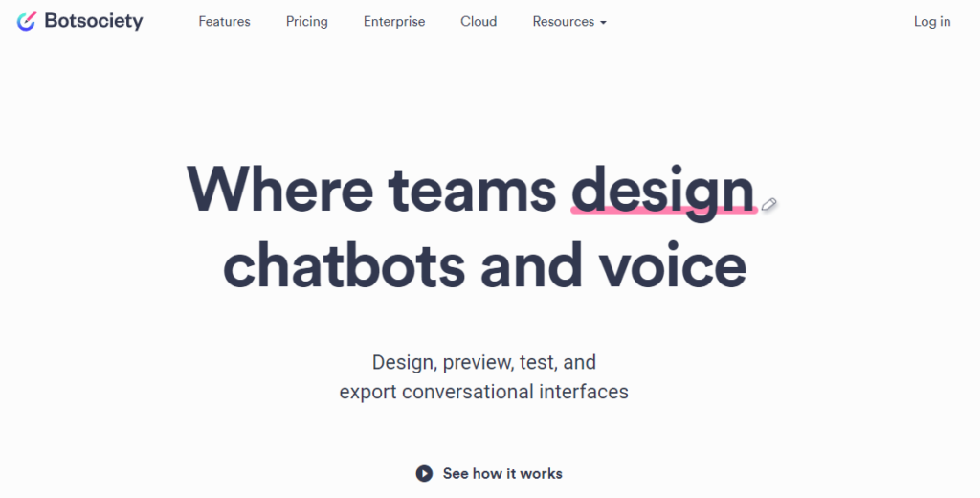
Task: Click the export conversational interfaces text
Action: tap(484, 392)
